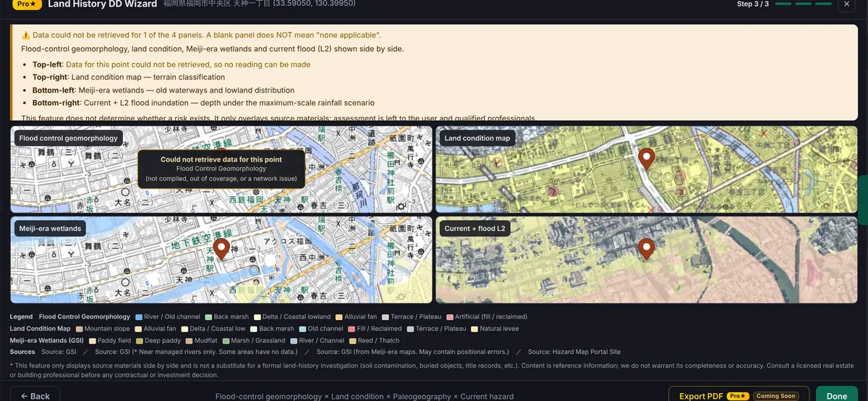Click the 'Source: Hazard Map Portal Site' text
The height and width of the screenshot is (401, 868).
574,352
